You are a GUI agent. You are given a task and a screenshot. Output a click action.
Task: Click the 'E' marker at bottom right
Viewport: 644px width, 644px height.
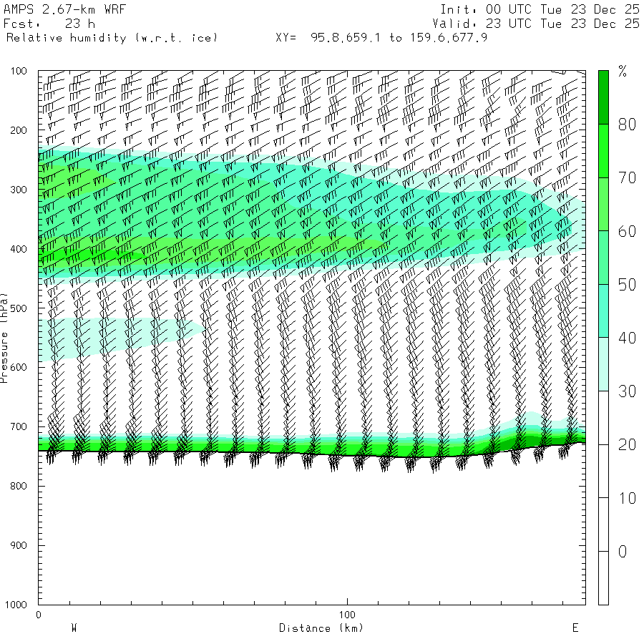[x=575, y=628]
